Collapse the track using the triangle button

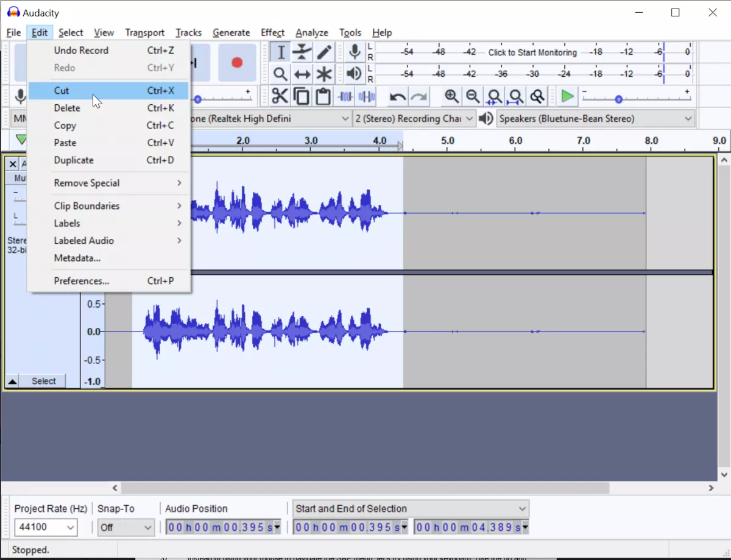[12, 381]
